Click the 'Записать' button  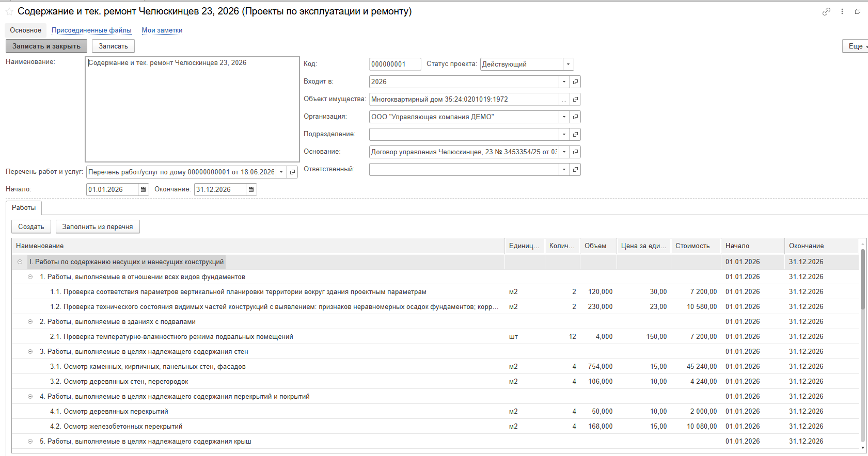point(113,46)
